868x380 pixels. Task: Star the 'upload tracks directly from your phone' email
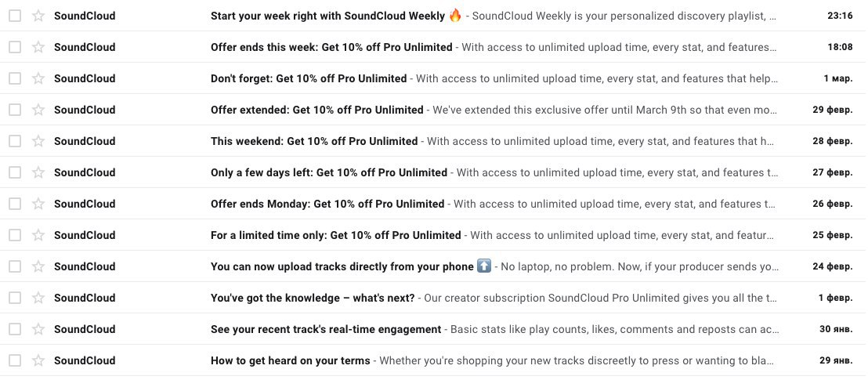38,266
